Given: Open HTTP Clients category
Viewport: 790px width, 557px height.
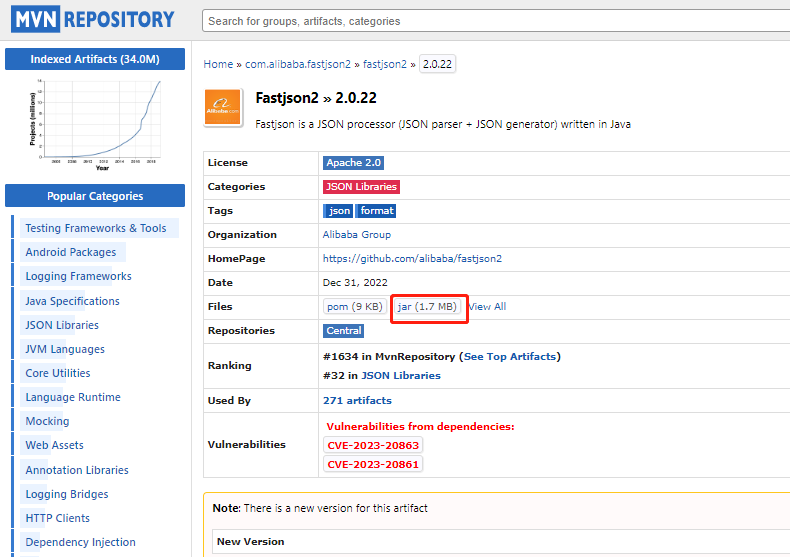Looking at the screenshot, I should (57, 518).
